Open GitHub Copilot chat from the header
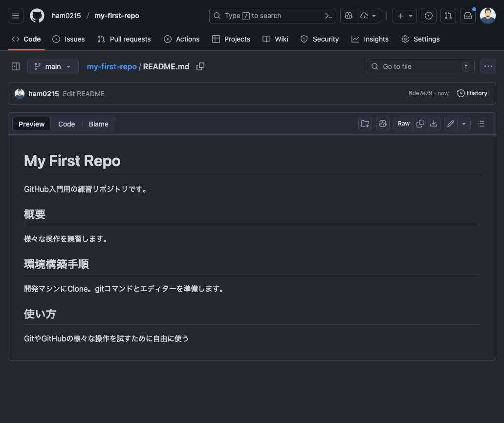 tap(348, 15)
